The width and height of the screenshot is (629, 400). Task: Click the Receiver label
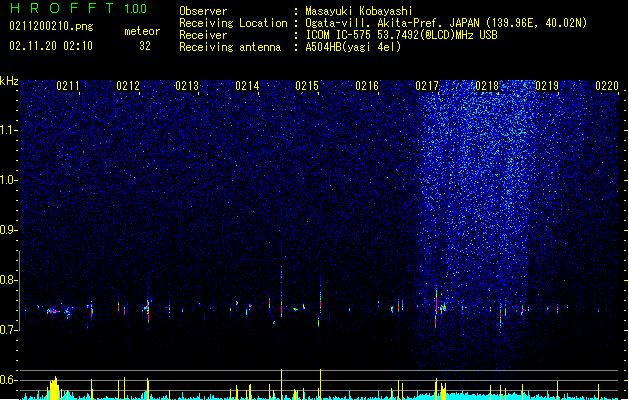click(x=203, y=35)
